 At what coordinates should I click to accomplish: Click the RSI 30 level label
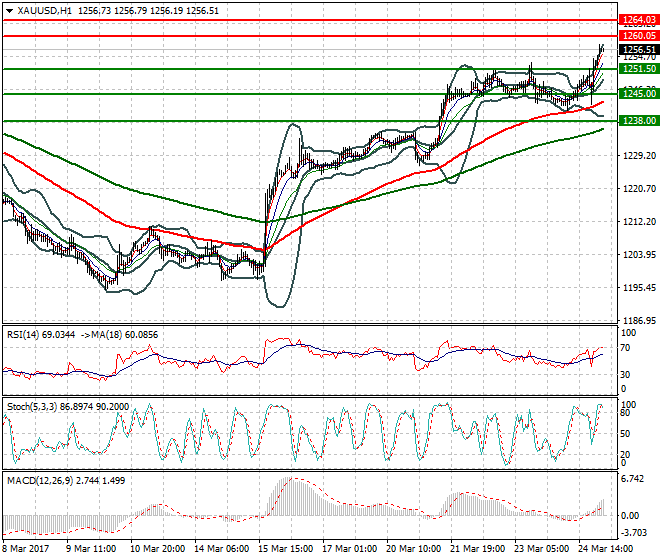625,374
